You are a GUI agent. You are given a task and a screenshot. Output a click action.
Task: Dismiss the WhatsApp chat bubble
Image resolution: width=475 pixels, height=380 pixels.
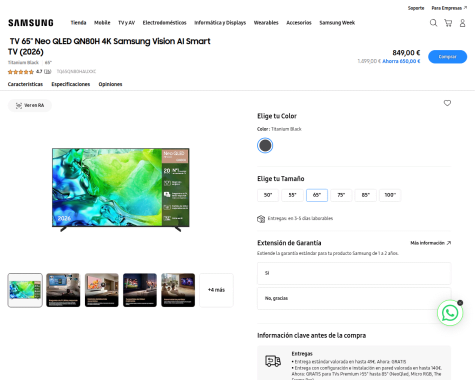[460, 303]
